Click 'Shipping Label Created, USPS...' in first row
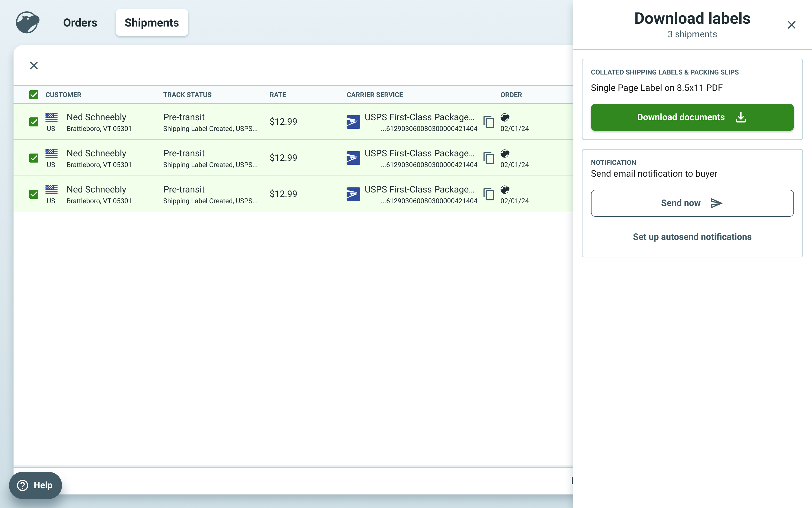812x508 pixels. point(210,129)
